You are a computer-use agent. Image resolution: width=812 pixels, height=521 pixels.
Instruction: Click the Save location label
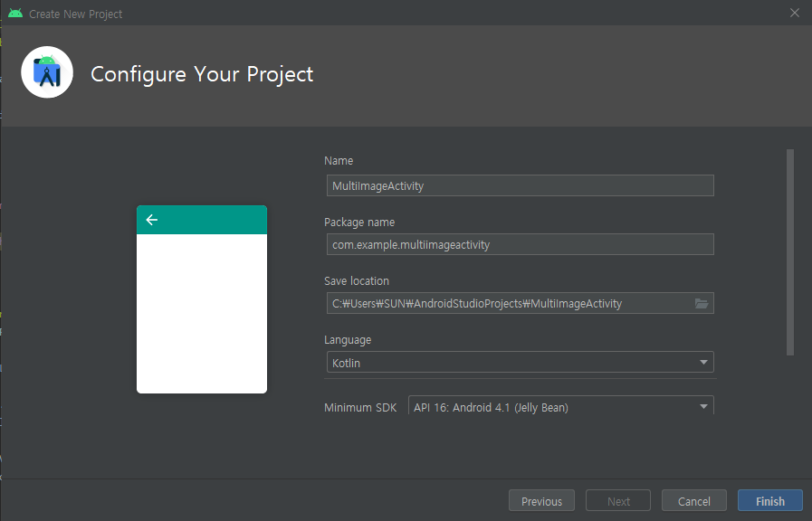coord(357,281)
